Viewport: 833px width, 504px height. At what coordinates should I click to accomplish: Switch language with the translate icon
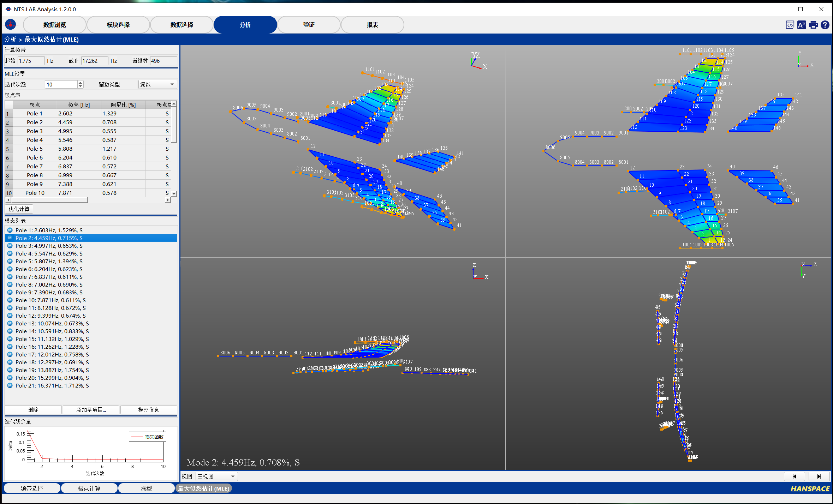click(802, 25)
